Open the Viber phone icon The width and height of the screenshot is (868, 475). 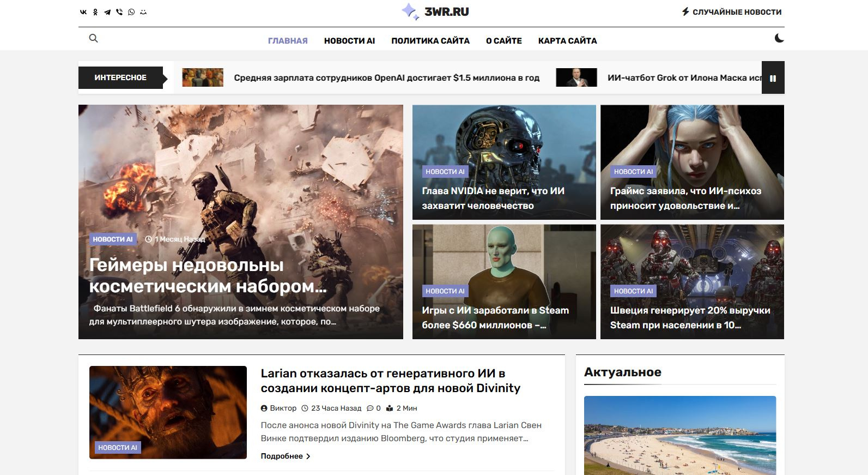[119, 12]
